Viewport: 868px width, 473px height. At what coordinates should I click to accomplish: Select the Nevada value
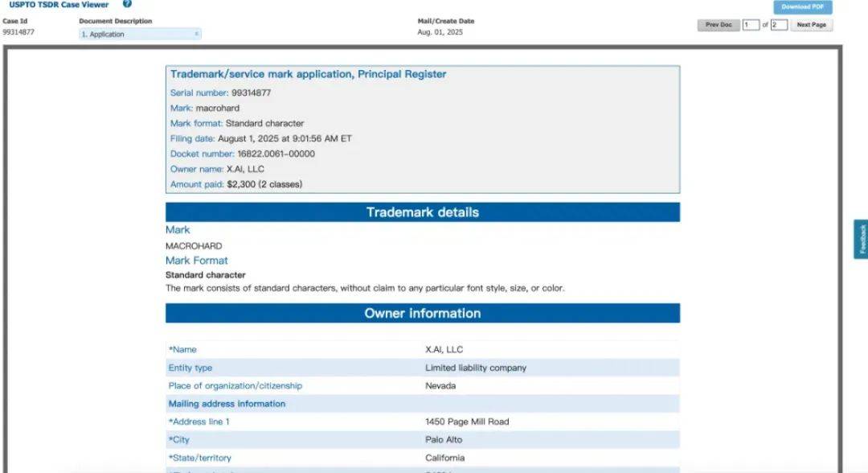coord(440,385)
